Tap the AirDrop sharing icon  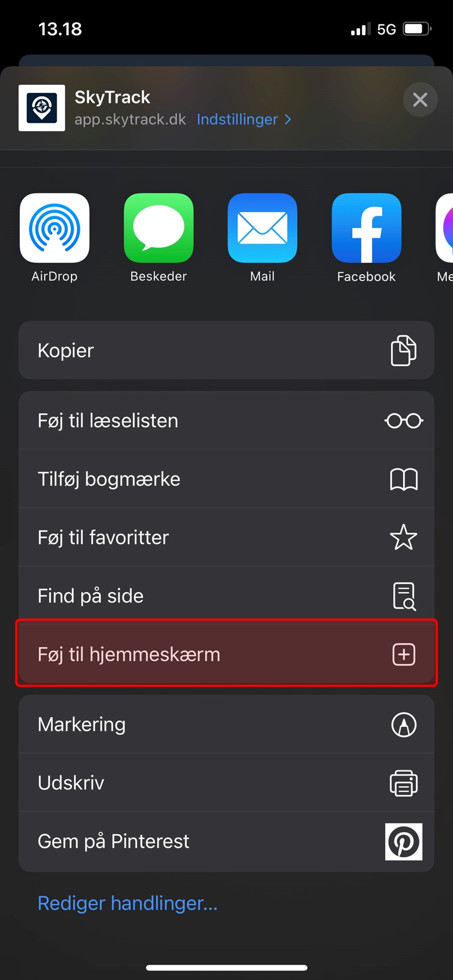click(54, 228)
